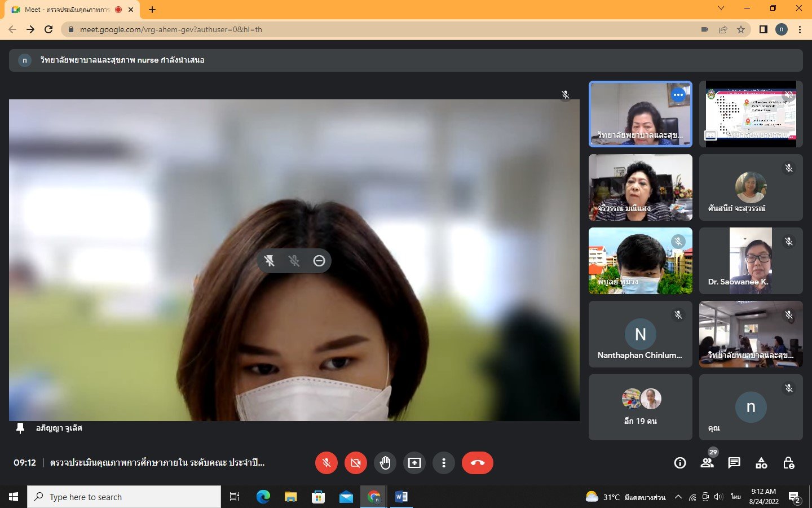The height and width of the screenshot is (508, 812).
Task: Raise hand in the meeting
Action: coord(385,463)
